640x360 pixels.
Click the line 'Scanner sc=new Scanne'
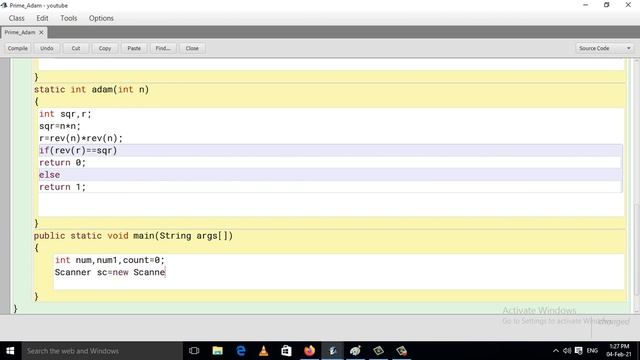110,272
